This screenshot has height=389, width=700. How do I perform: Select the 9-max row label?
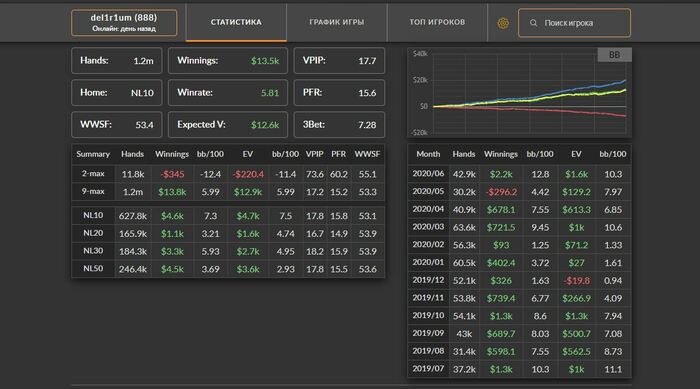coord(93,192)
